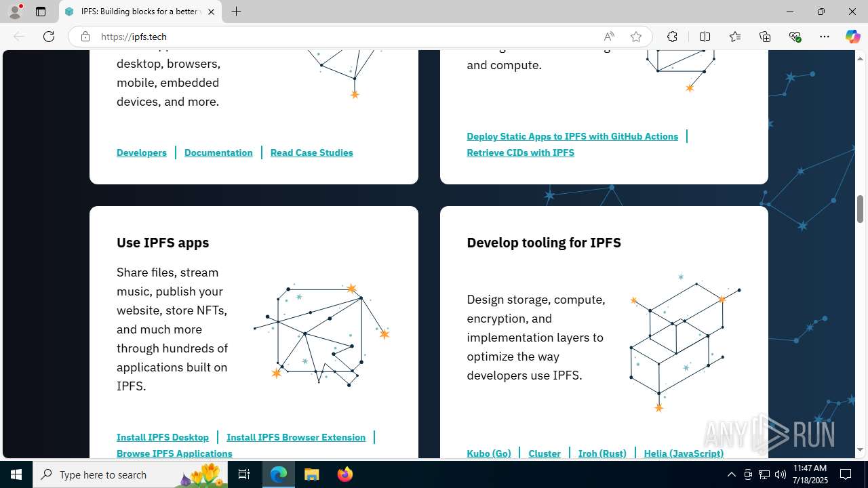The width and height of the screenshot is (868, 488).
Task: Open Retrieve CIDs with IPFS link
Action: tap(520, 152)
